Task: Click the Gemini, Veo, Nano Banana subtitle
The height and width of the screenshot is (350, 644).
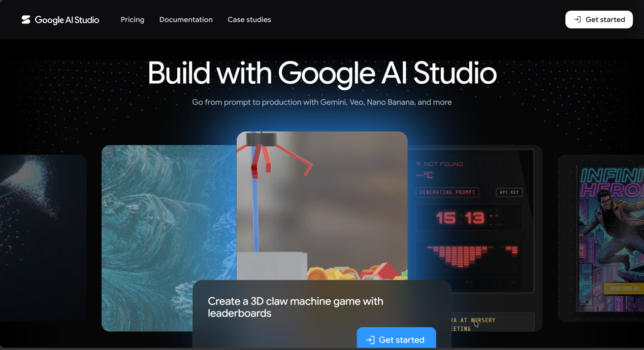Action: click(x=322, y=102)
